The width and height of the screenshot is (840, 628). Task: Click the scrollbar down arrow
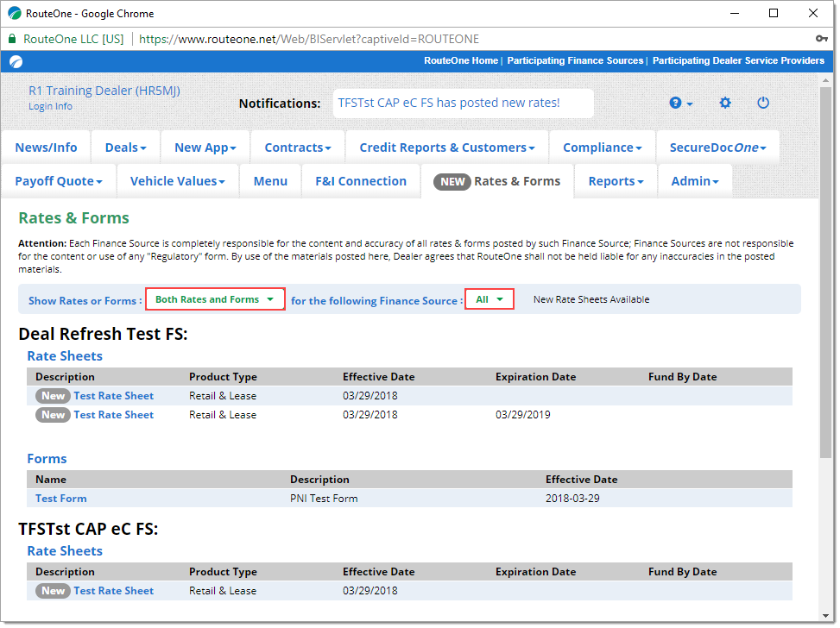tap(825, 616)
